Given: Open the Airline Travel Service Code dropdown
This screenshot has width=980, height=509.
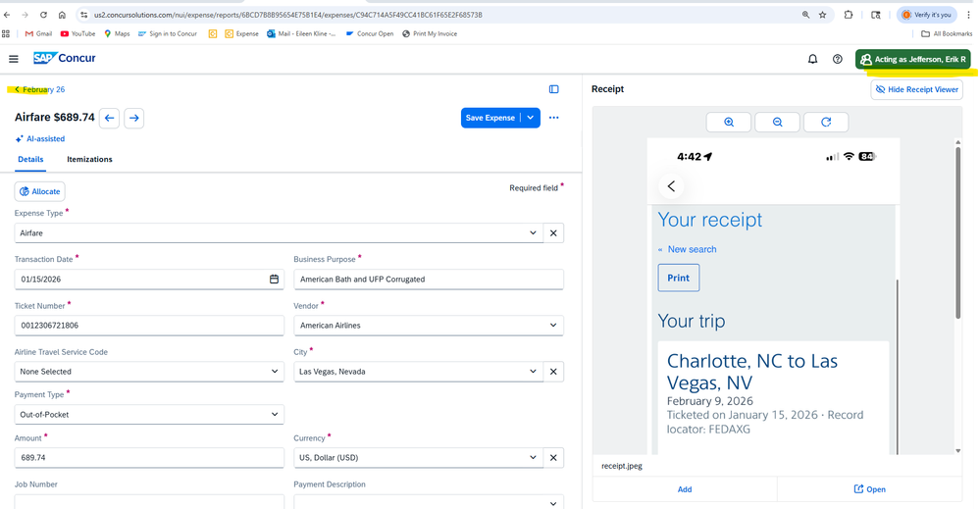Looking at the screenshot, I should [x=149, y=372].
